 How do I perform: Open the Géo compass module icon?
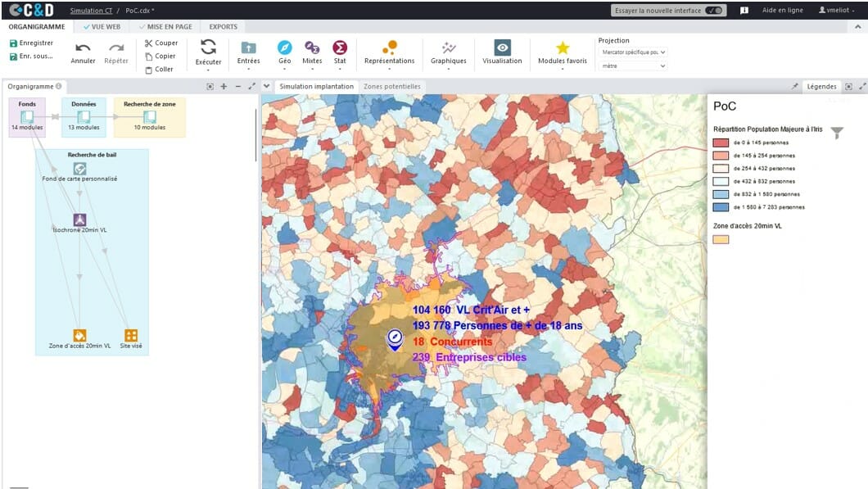(284, 48)
